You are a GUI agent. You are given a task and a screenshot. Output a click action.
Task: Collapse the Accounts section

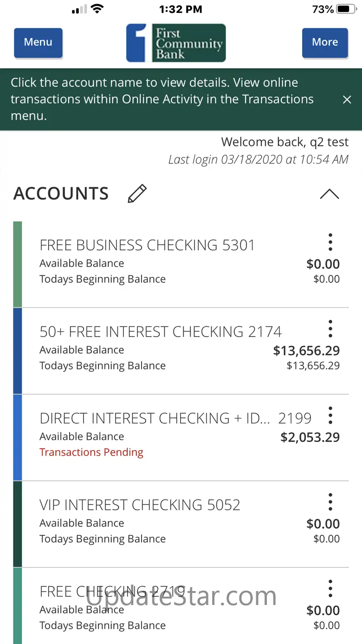tap(330, 194)
